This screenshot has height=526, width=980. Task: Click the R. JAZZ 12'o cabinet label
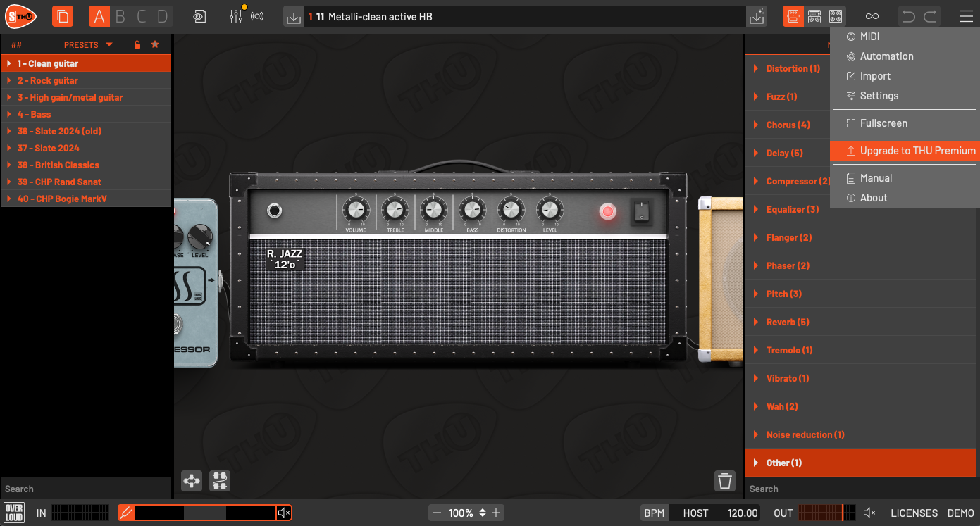tap(285, 259)
